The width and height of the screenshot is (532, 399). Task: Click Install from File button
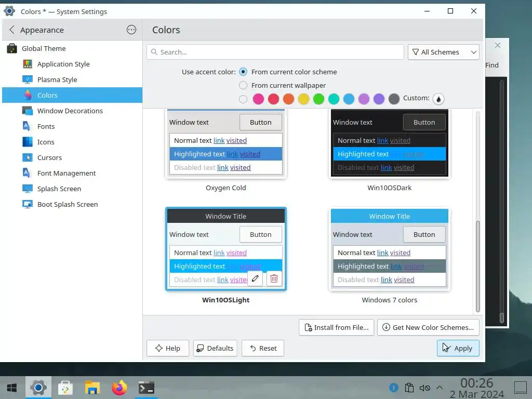(336, 327)
